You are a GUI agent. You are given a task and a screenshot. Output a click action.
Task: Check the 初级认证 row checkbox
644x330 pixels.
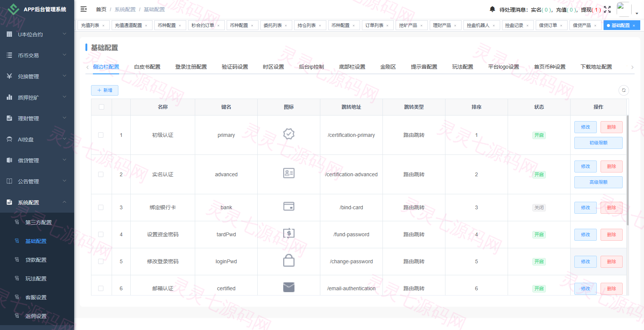pos(101,135)
